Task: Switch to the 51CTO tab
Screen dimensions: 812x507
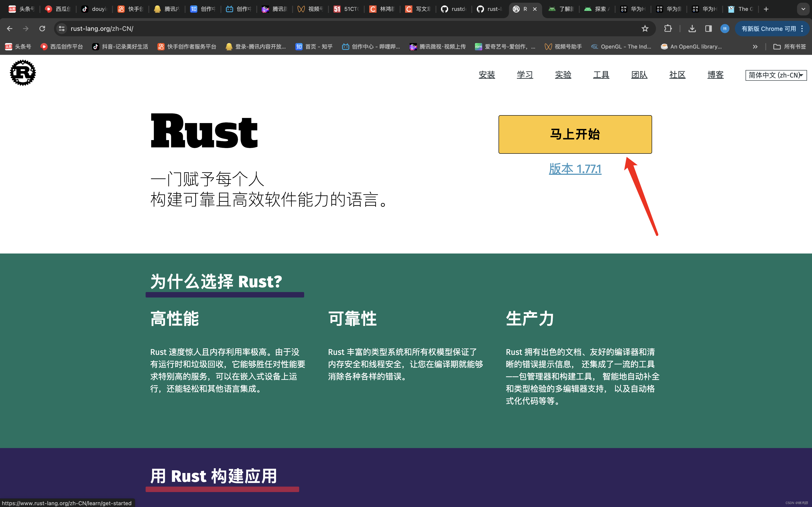Action: pyautogui.click(x=346, y=9)
